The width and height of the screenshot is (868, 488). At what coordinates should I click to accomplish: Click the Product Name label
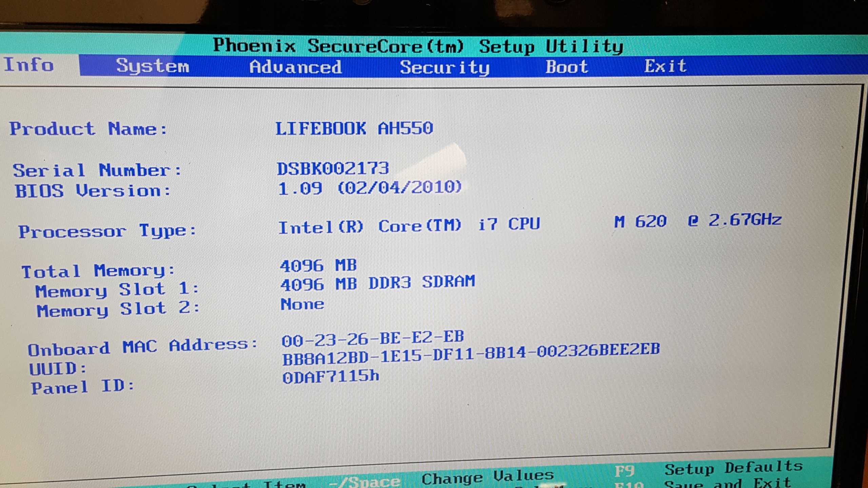pos(88,129)
